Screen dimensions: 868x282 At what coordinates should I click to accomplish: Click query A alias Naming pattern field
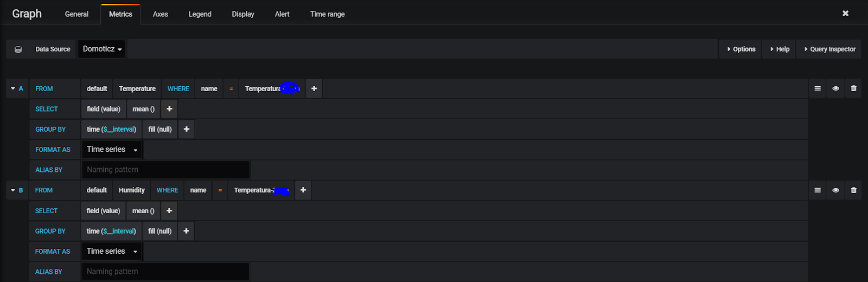click(165, 170)
